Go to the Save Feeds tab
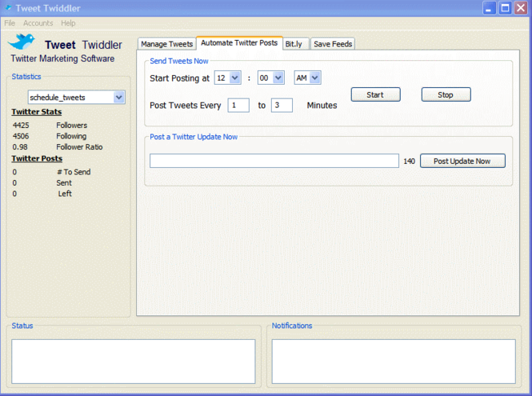The width and height of the screenshot is (532, 396). [x=333, y=44]
